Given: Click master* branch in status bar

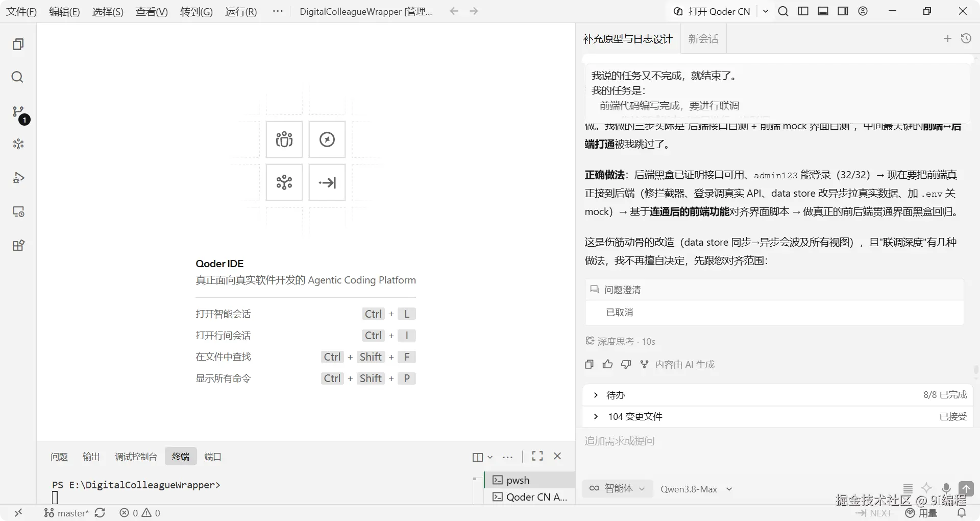Looking at the screenshot, I should pos(66,513).
